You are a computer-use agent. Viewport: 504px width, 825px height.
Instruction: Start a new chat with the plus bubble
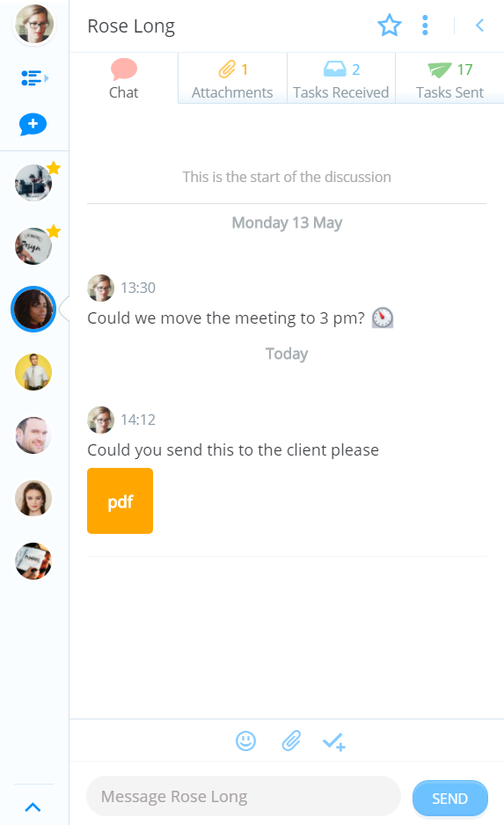33,125
